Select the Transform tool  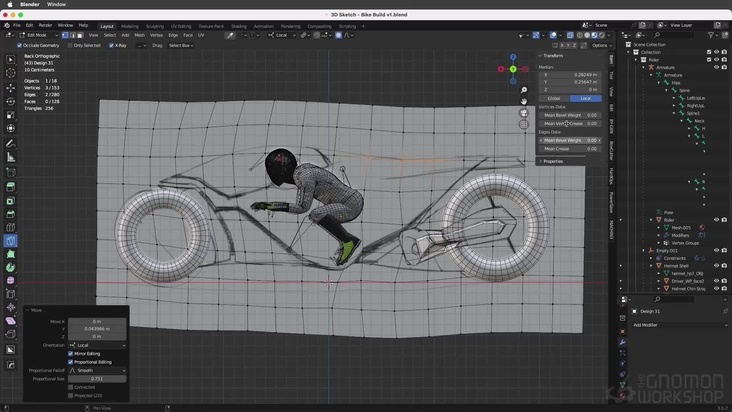[x=10, y=128]
